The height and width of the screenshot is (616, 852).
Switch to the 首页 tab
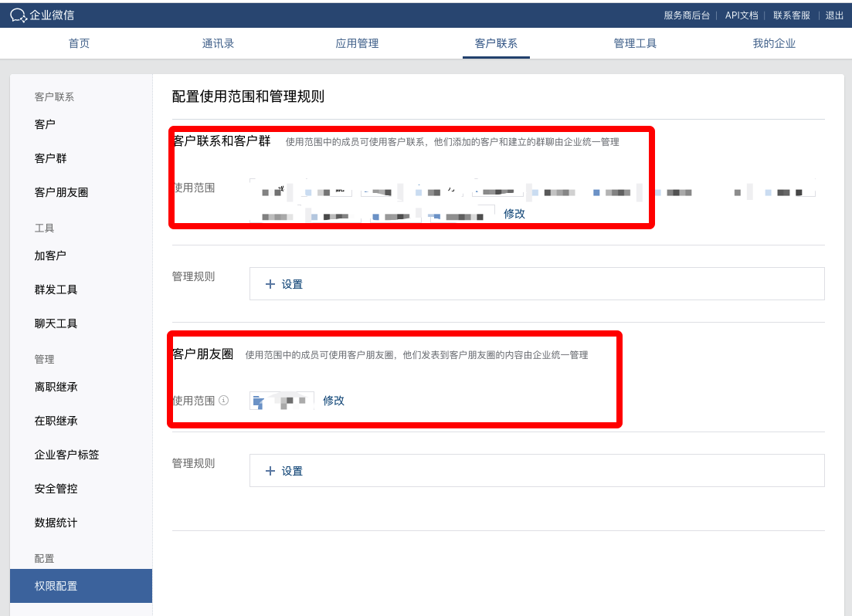(x=80, y=43)
